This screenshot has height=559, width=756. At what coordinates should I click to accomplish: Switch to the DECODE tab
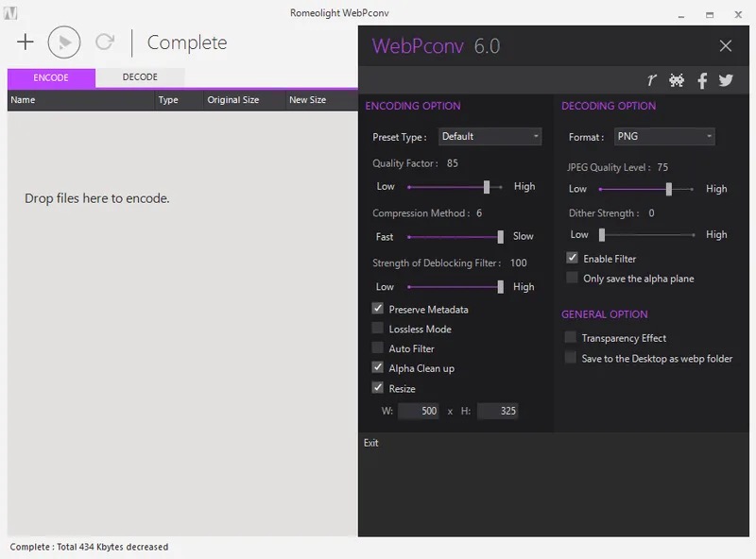click(x=140, y=77)
